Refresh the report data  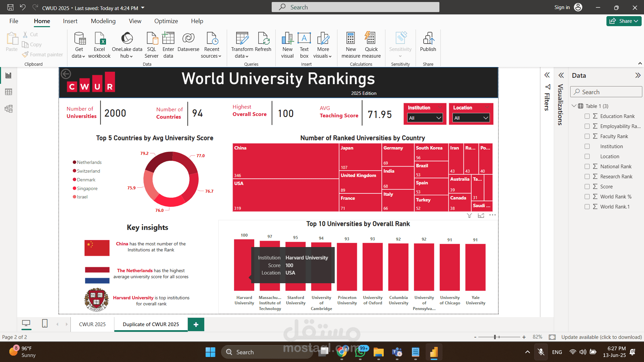point(263,42)
